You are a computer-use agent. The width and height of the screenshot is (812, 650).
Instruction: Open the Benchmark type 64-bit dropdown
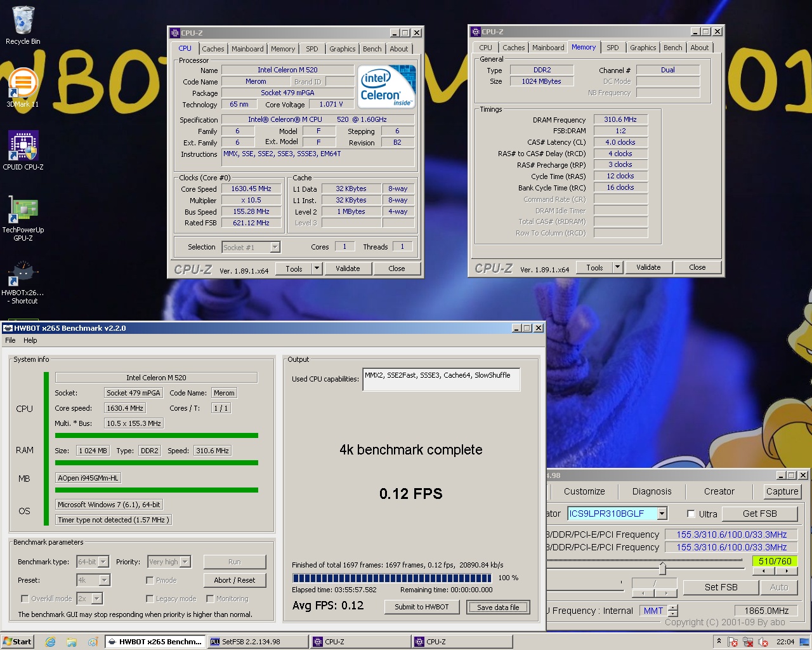(x=93, y=562)
